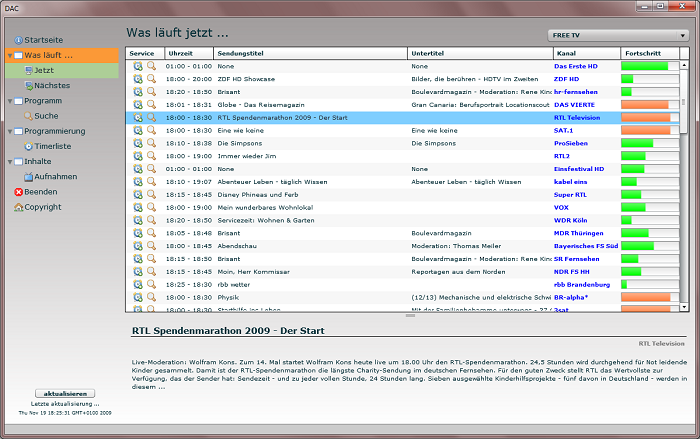Sort by the Uhrzeit column header
The height and width of the screenshot is (439, 700).
pyautogui.click(x=189, y=53)
